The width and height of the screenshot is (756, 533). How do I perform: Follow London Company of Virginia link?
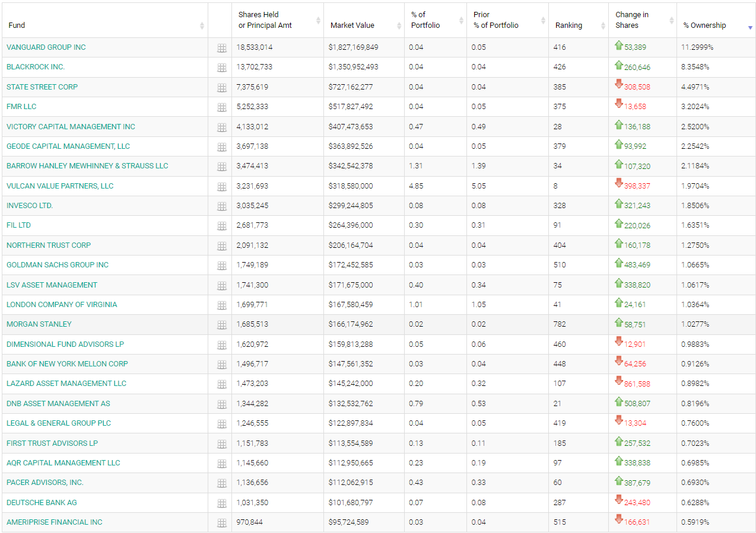click(62, 305)
